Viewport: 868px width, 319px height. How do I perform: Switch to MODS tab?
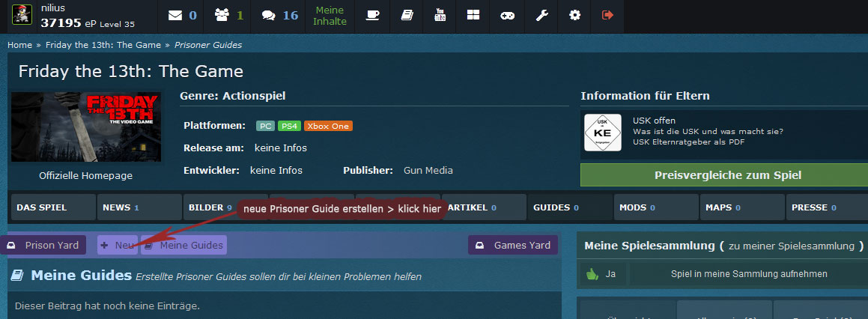[656, 207]
